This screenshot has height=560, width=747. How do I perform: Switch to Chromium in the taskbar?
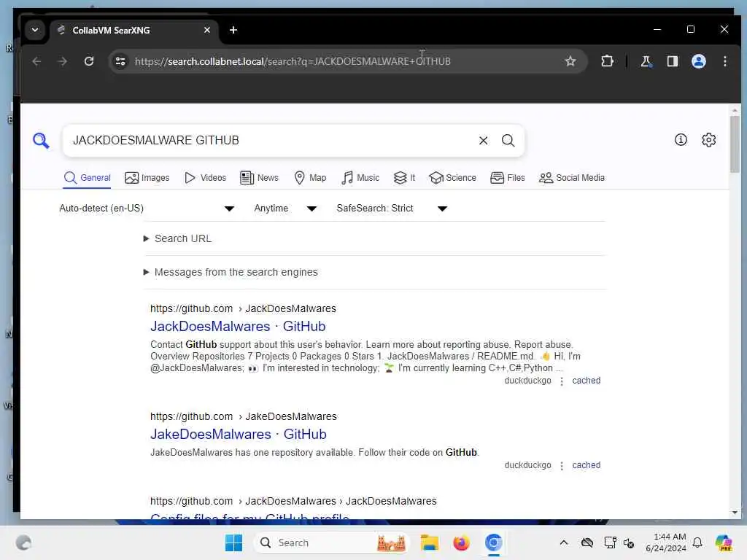point(494,542)
